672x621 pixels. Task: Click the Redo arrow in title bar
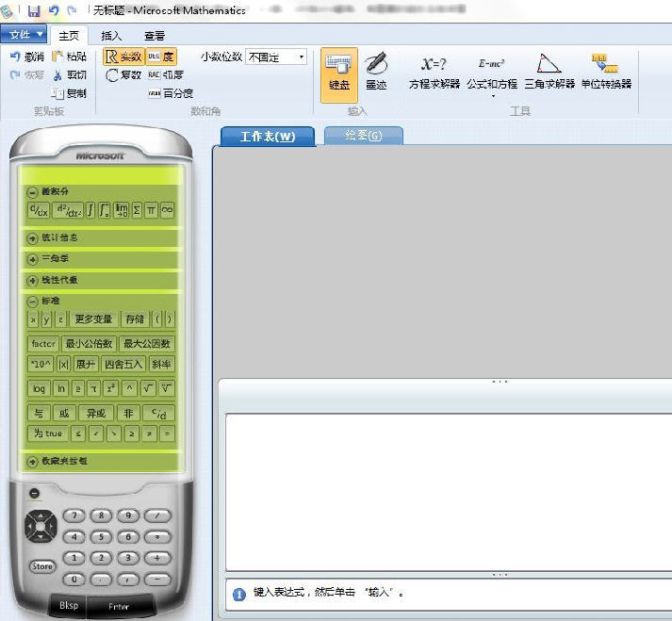(72, 10)
